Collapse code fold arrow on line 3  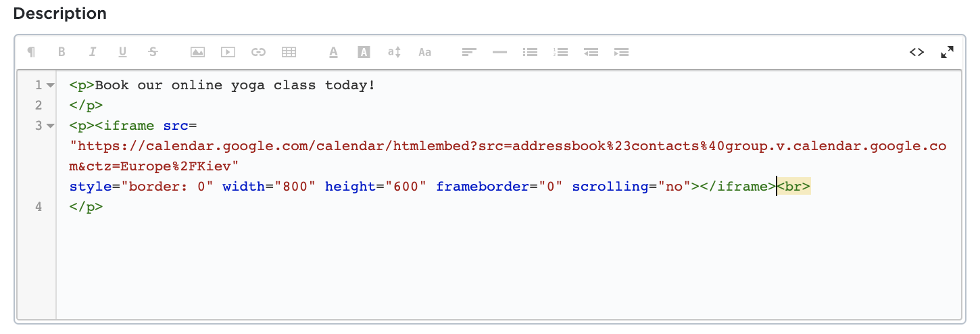pyautogui.click(x=50, y=126)
